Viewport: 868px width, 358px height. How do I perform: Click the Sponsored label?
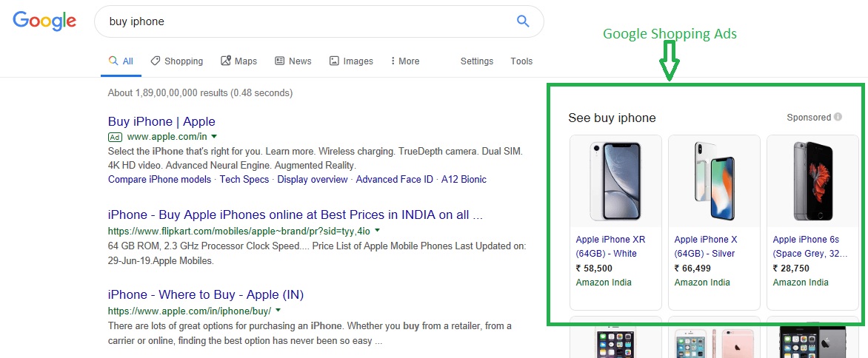[x=809, y=117]
